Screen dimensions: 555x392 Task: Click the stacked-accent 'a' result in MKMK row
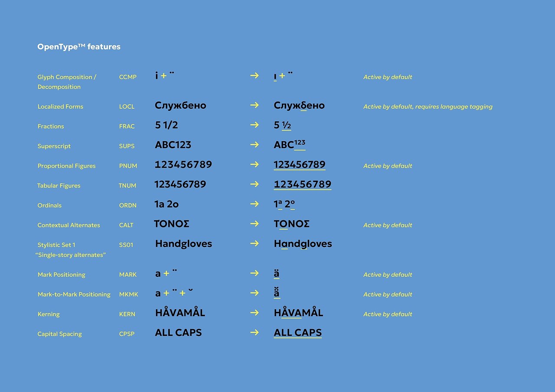tap(277, 293)
